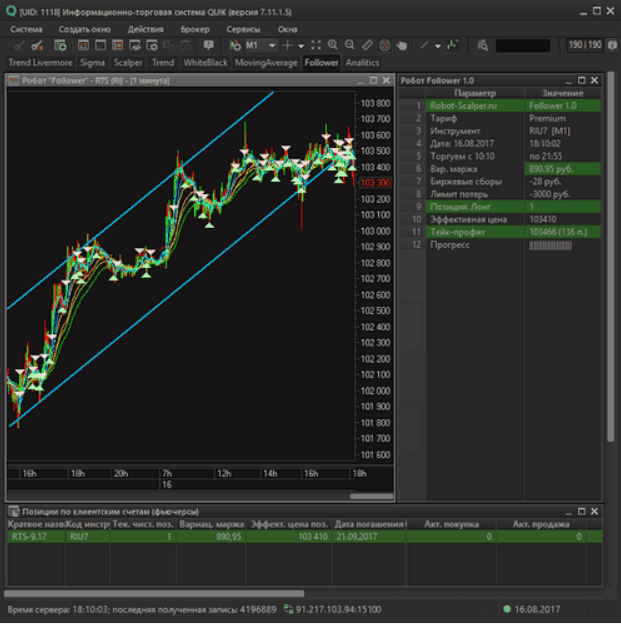
Task: Switch to the WhiteBlack tab
Action: (205, 63)
